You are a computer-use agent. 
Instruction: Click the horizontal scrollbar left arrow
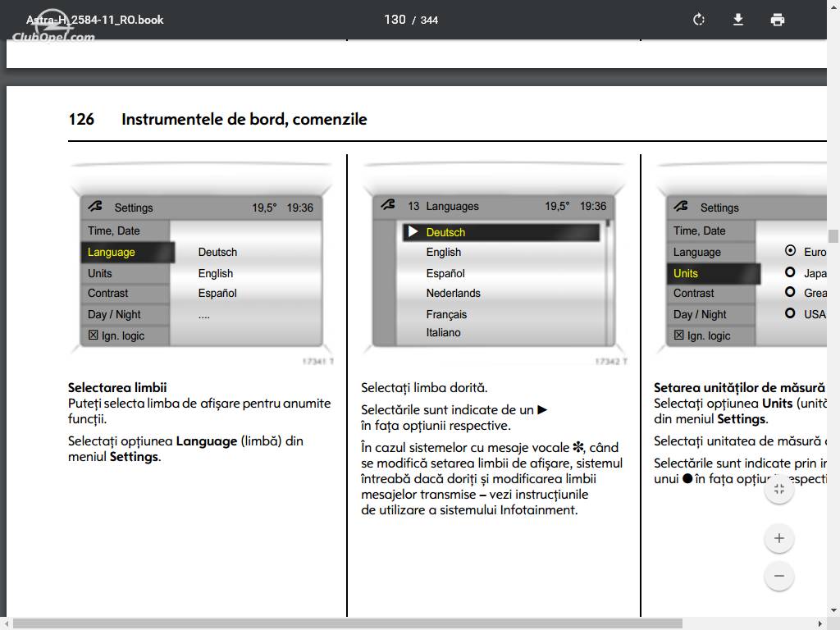point(6,624)
